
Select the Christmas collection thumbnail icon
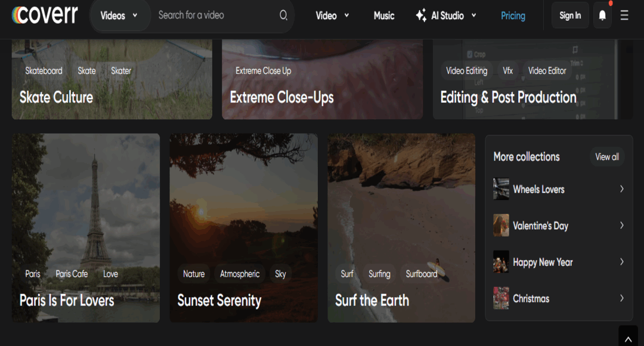[x=501, y=298]
